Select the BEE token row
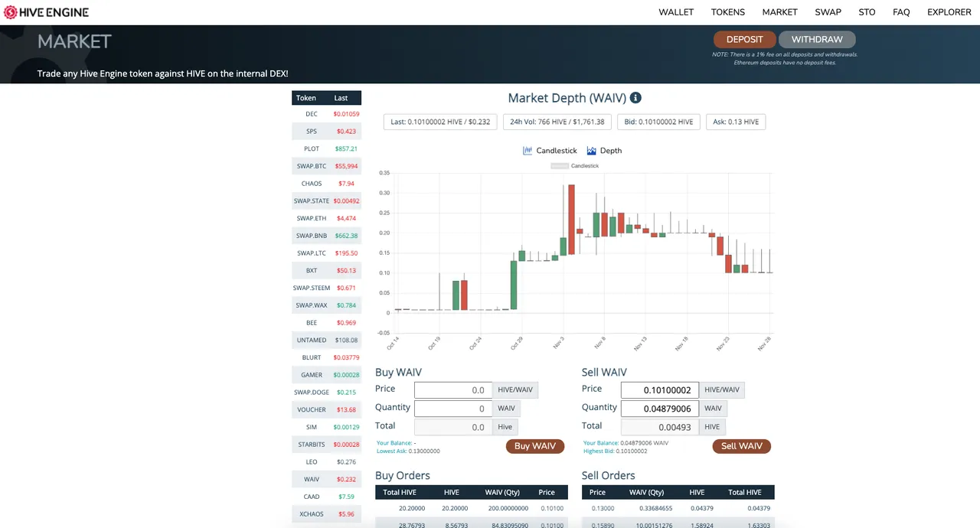This screenshot has width=980, height=528. pyautogui.click(x=326, y=323)
